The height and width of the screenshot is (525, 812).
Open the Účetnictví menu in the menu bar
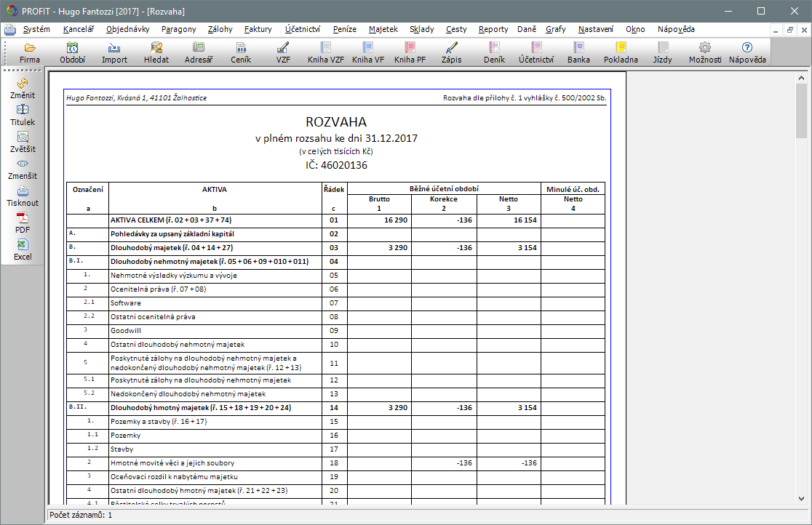click(303, 30)
